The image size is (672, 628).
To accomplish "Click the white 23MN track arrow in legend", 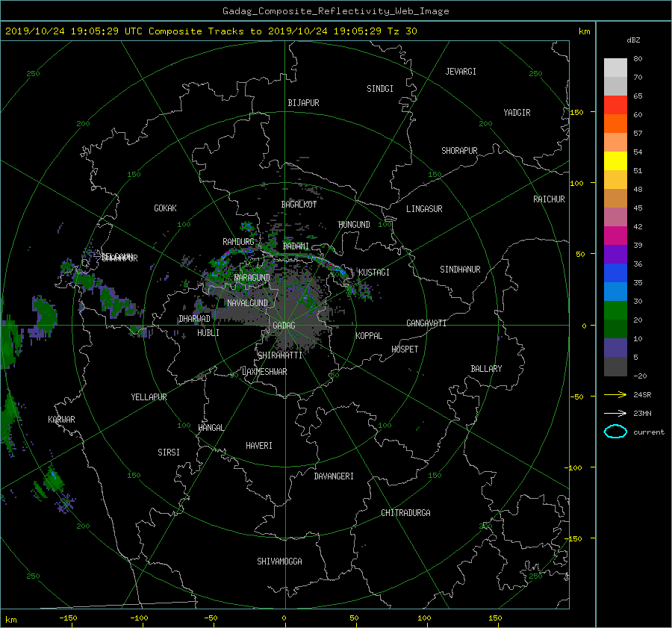I will point(615,413).
